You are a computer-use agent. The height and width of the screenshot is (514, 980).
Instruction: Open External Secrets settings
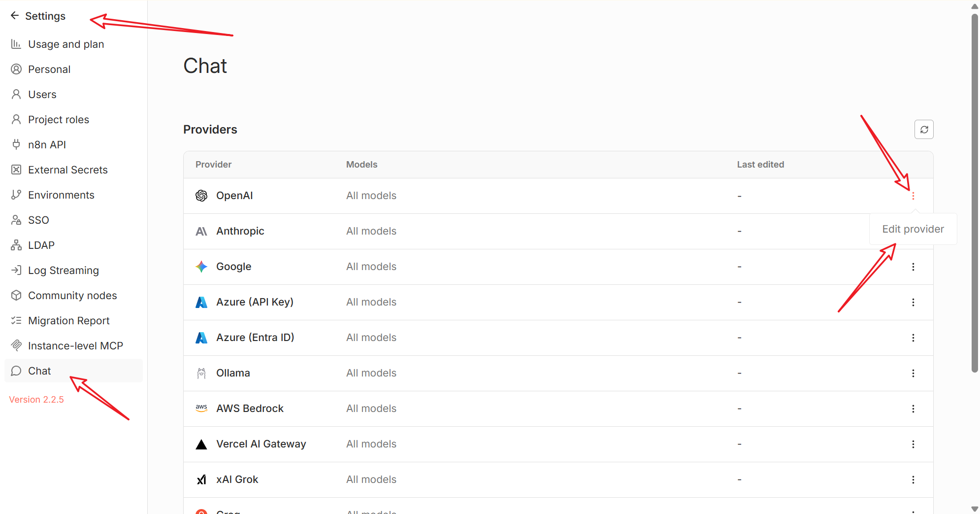[x=73, y=170]
